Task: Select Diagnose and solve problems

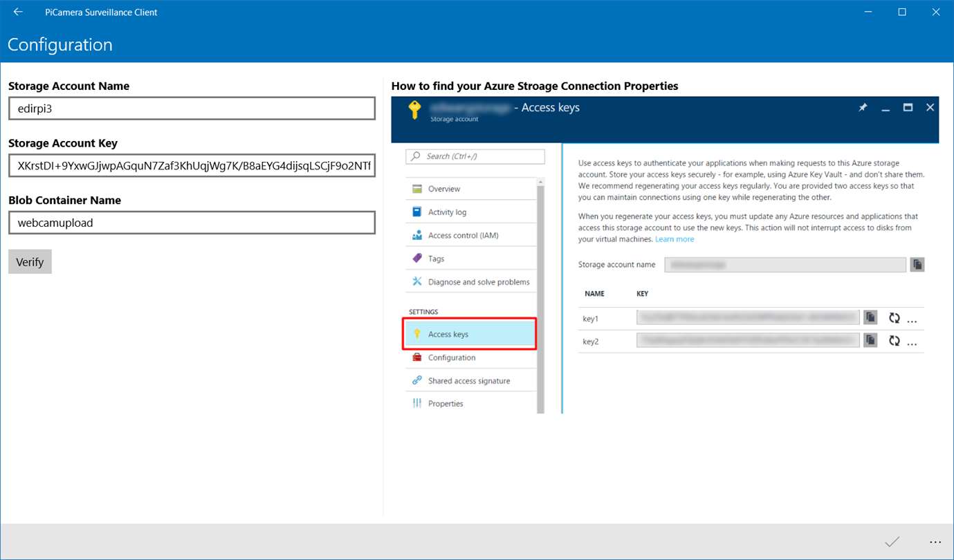Action: (x=470, y=282)
